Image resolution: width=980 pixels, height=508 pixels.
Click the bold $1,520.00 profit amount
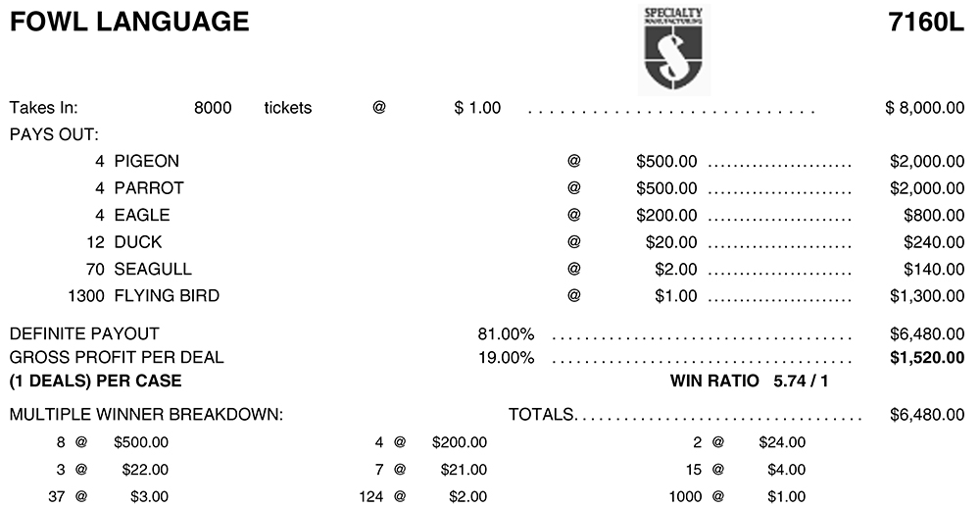927,357
